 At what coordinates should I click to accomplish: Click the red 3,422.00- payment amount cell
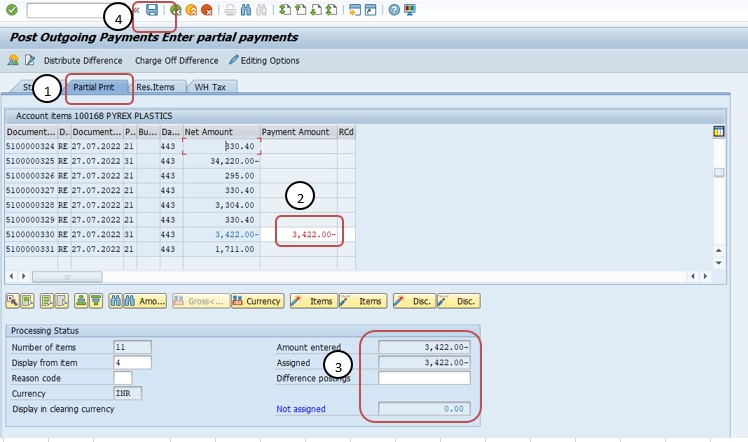click(299, 235)
